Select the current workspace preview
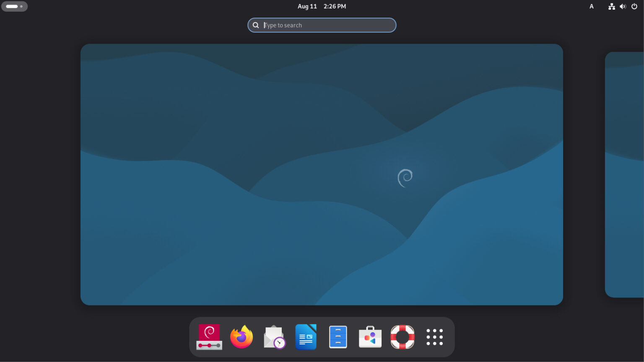The width and height of the screenshot is (644, 362). tap(322, 174)
